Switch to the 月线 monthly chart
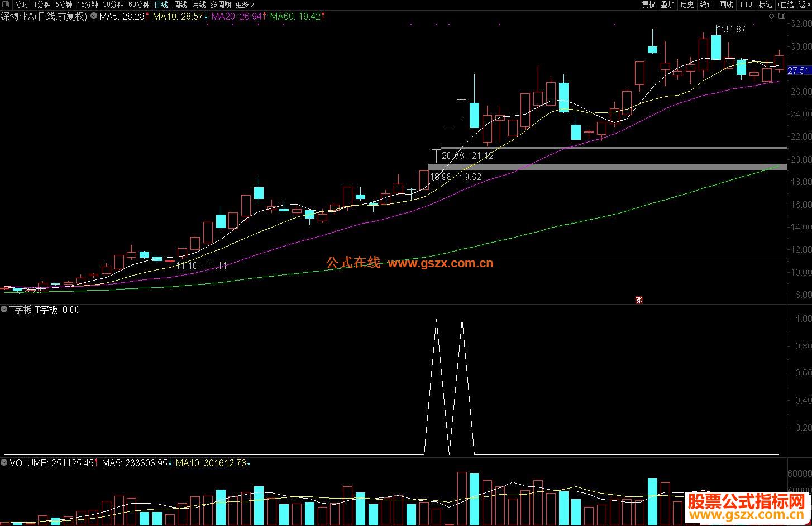The width and height of the screenshot is (812, 526). coord(199,4)
